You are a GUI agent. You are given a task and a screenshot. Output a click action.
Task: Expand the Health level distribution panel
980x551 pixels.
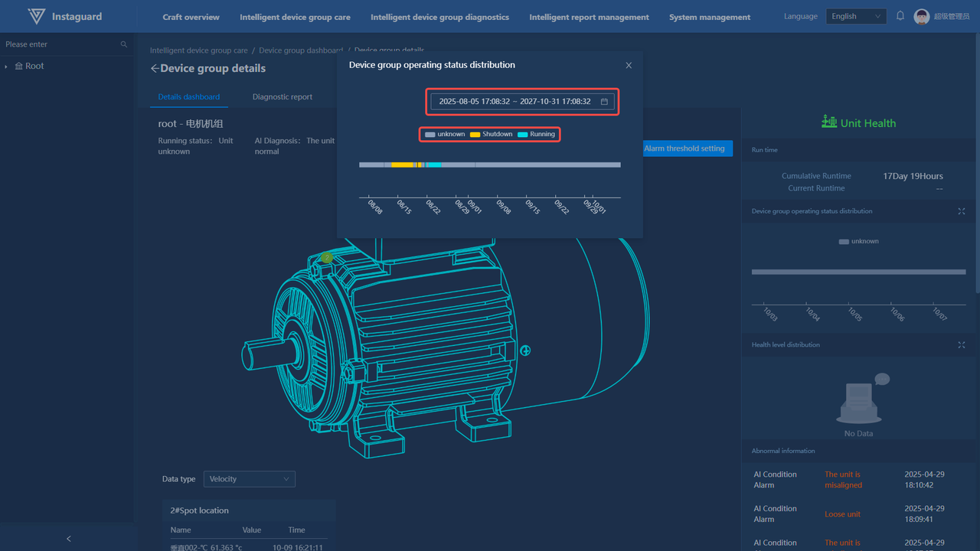(x=962, y=345)
